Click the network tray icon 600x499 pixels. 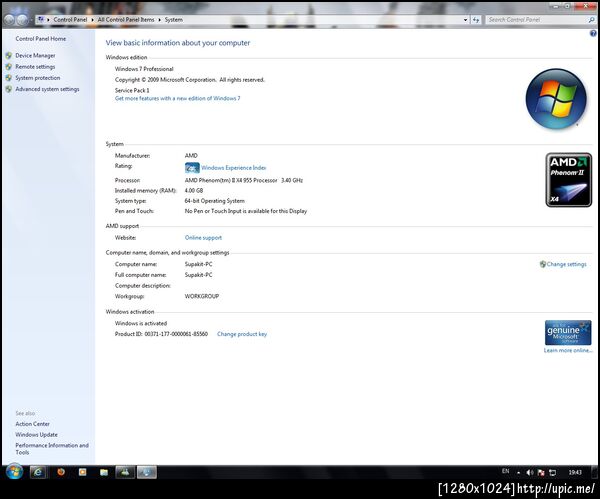click(x=553, y=473)
